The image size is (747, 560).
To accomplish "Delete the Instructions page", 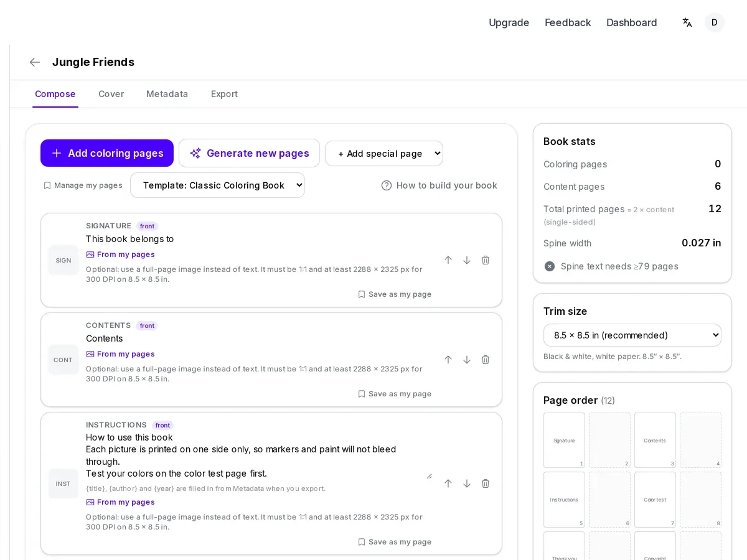I will click(x=486, y=483).
